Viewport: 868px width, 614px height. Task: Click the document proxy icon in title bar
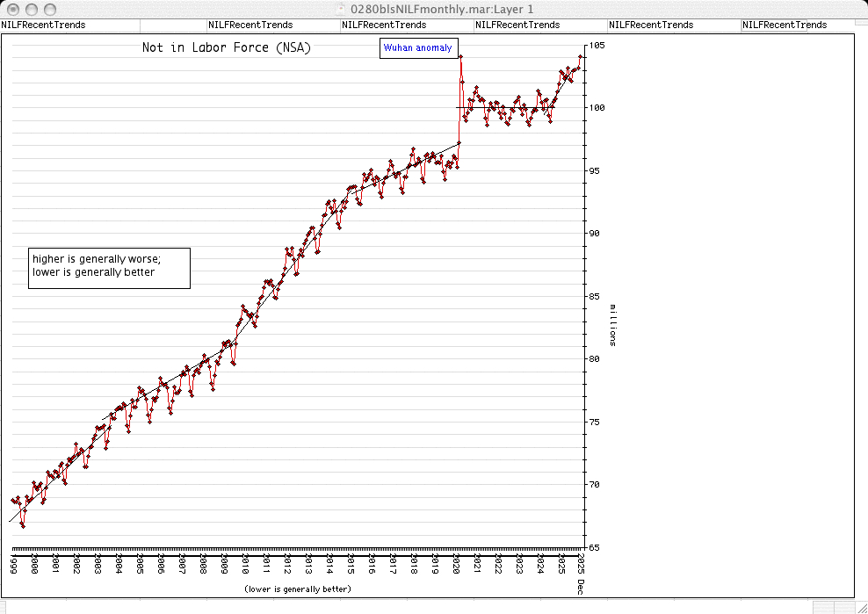pyautogui.click(x=341, y=8)
